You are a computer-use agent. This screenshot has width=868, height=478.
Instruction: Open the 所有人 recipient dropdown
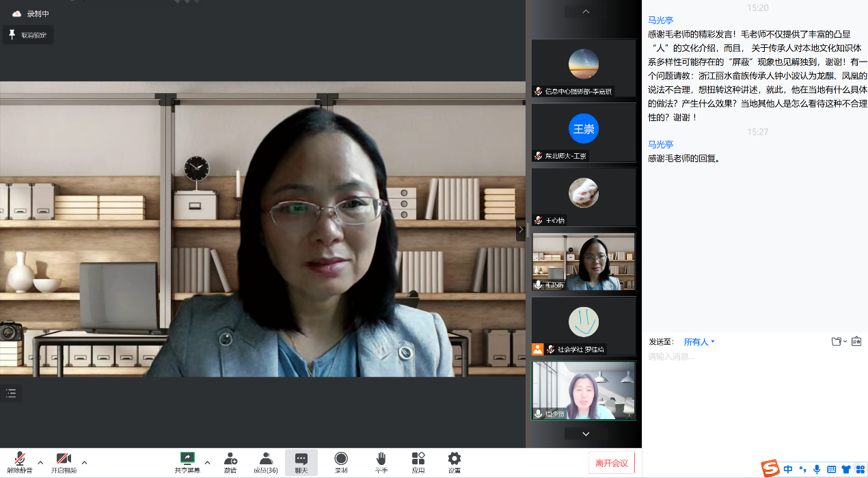tap(699, 342)
